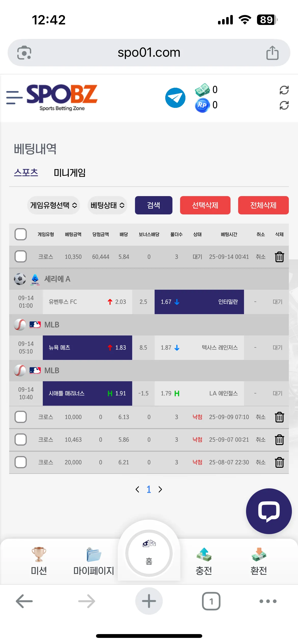298x644 pixels.
Task: Check the select-all checkbox in table header
Action: [x=21, y=234]
